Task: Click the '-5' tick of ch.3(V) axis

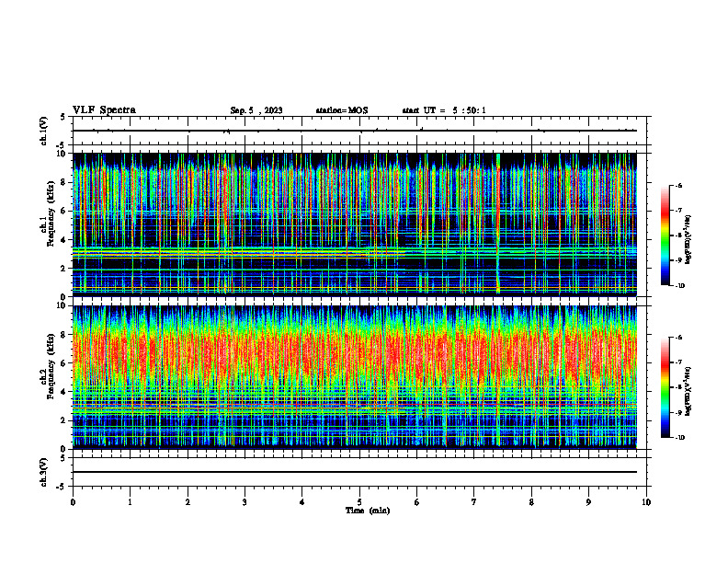Action: (61, 487)
